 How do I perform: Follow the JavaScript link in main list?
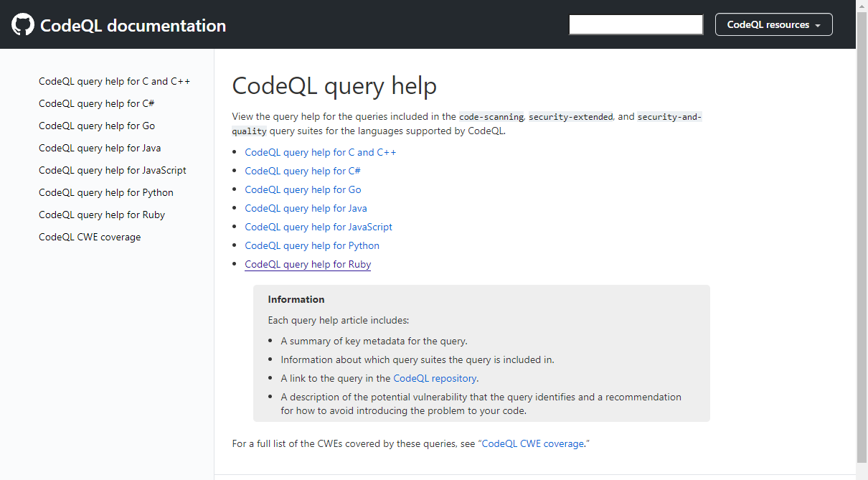click(319, 227)
